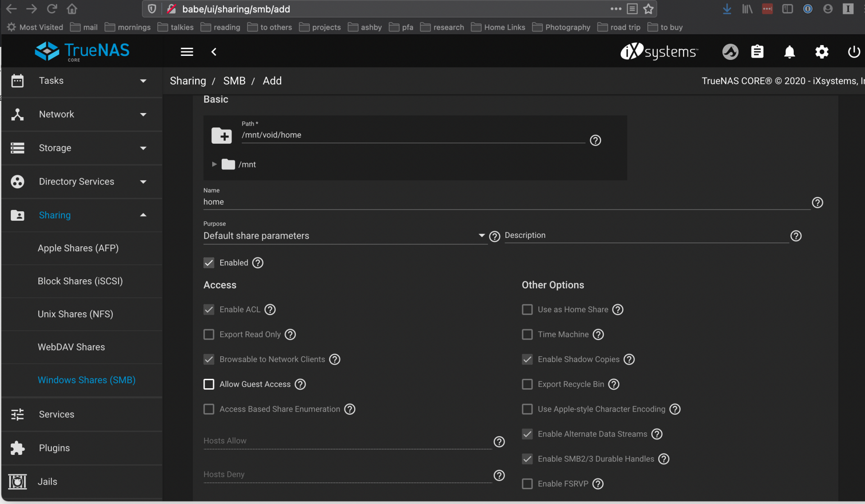Open TrueCommand status icon in header
The height and width of the screenshot is (504, 865).
coord(730,52)
